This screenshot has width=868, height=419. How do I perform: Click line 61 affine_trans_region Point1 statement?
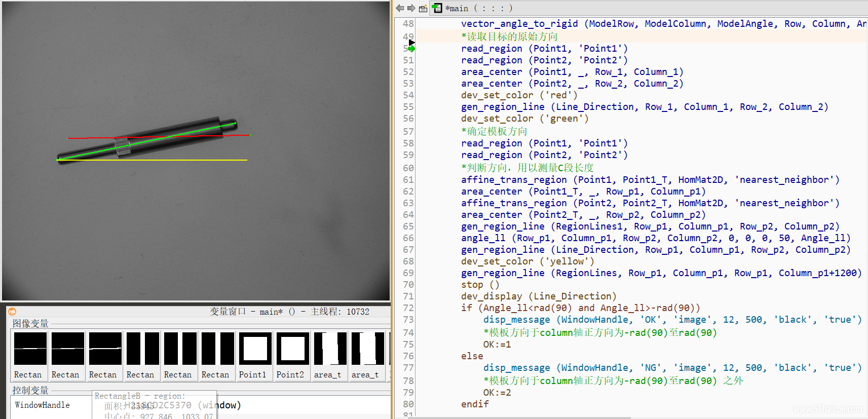click(x=650, y=180)
